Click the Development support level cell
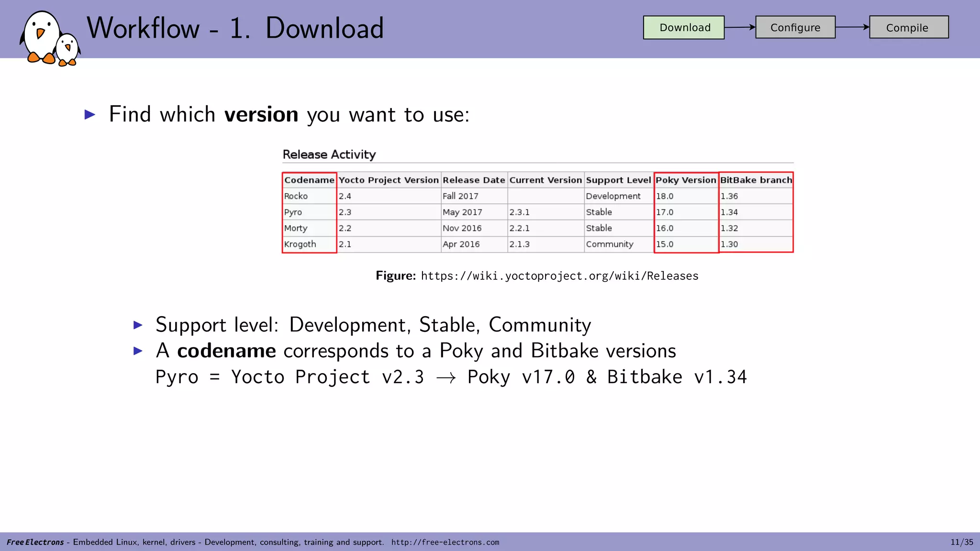 618,196
